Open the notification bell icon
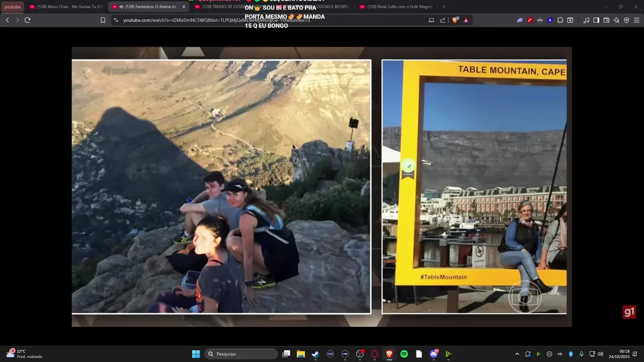The image size is (644, 362). pyautogui.click(x=635, y=354)
